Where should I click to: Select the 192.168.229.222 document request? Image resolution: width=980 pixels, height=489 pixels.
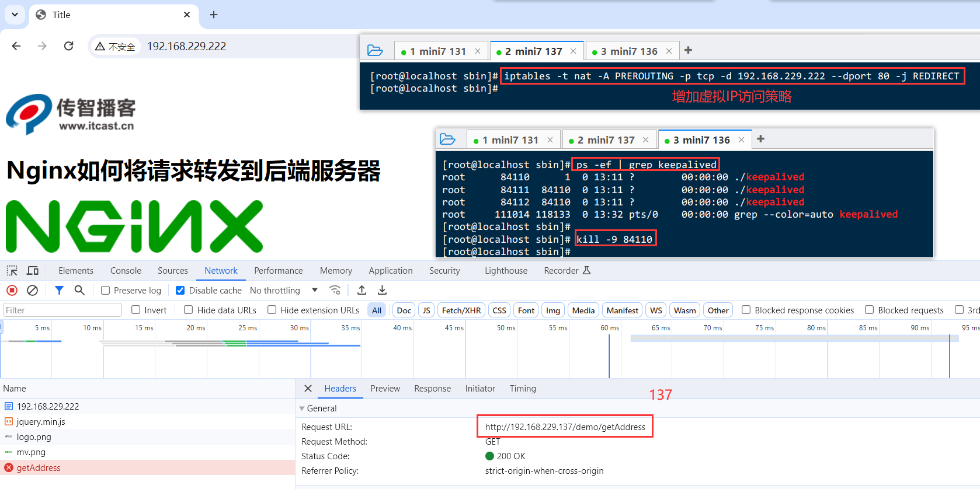click(147, 406)
